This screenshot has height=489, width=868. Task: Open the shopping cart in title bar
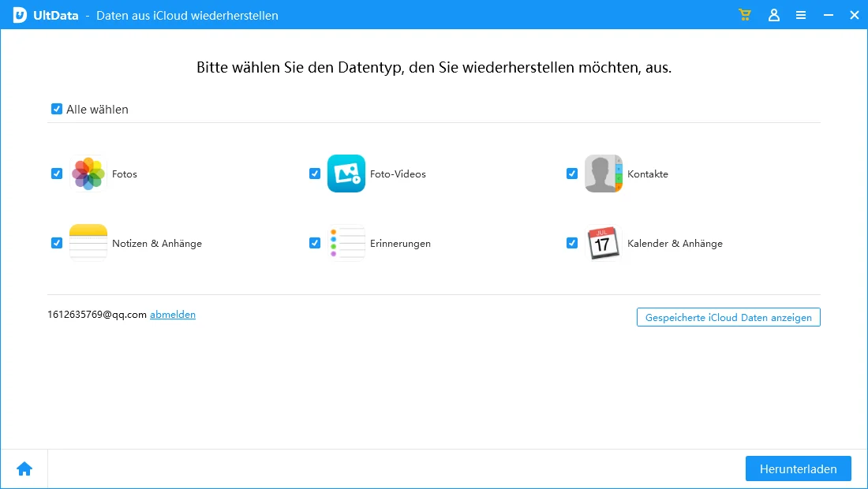(744, 15)
